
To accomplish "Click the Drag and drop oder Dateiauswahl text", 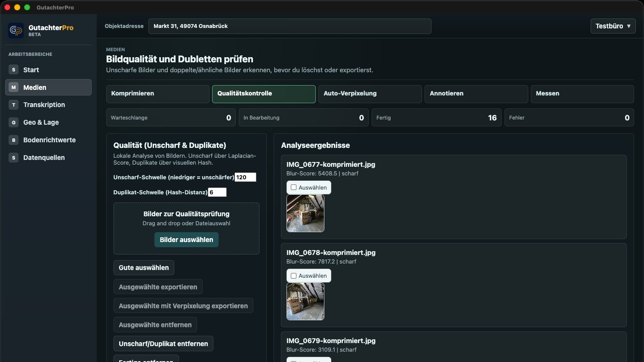I will pyautogui.click(x=186, y=224).
